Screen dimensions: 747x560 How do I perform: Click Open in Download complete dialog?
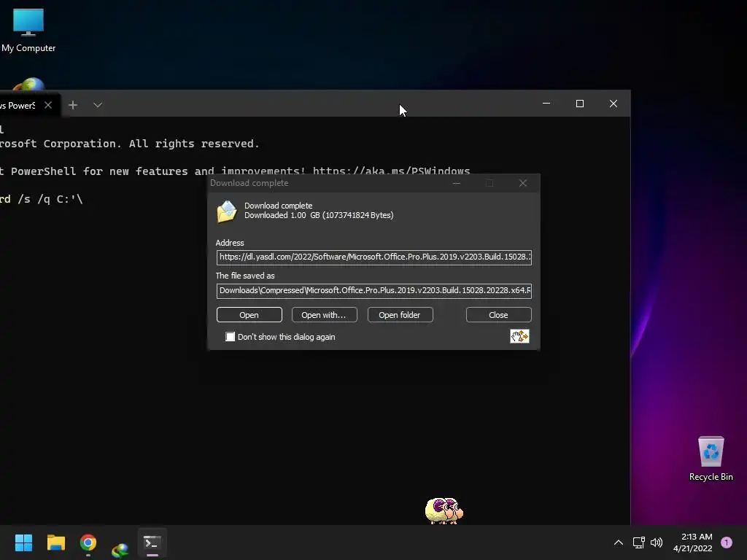tap(249, 315)
